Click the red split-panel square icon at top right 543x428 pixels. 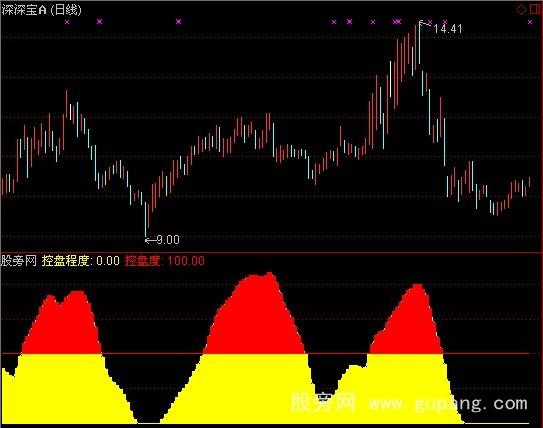click(535, 9)
